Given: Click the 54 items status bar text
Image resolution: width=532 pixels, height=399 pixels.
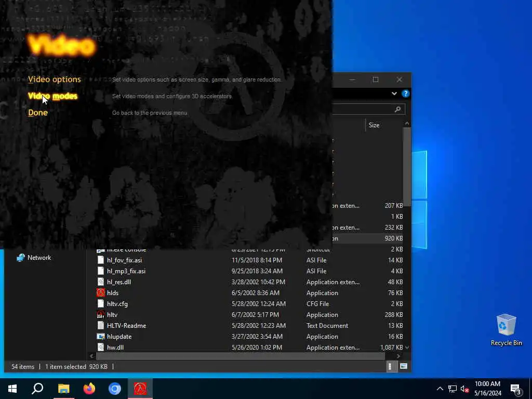Looking at the screenshot, I should 23,367.
